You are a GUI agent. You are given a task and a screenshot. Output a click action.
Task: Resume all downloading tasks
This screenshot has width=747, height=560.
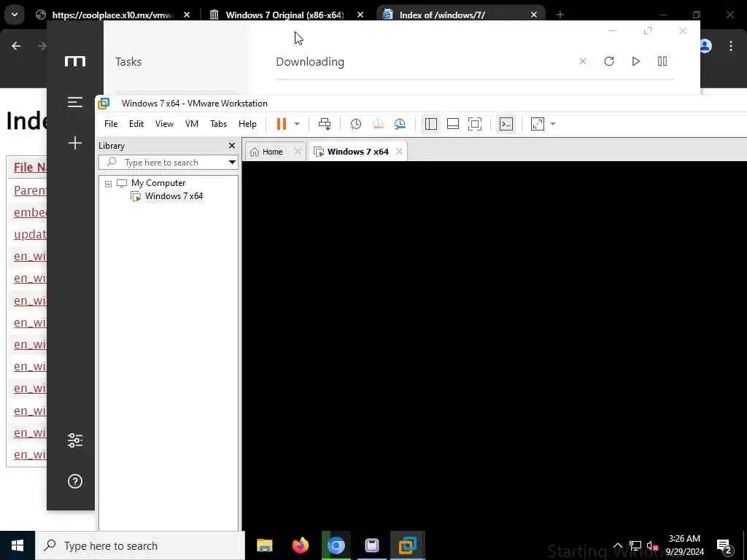click(x=635, y=61)
